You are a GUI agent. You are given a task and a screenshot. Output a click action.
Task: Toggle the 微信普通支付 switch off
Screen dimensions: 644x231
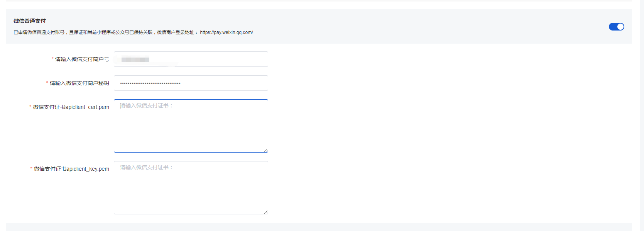pyautogui.click(x=616, y=27)
